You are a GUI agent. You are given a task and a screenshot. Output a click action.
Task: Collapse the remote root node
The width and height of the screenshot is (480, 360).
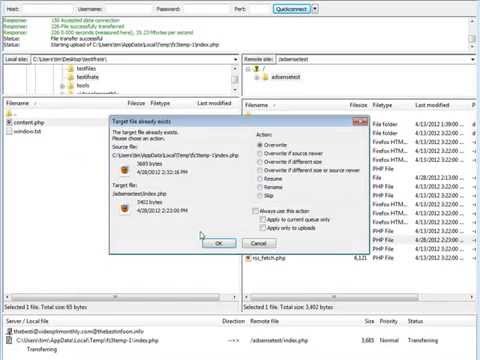[x=248, y=69]
